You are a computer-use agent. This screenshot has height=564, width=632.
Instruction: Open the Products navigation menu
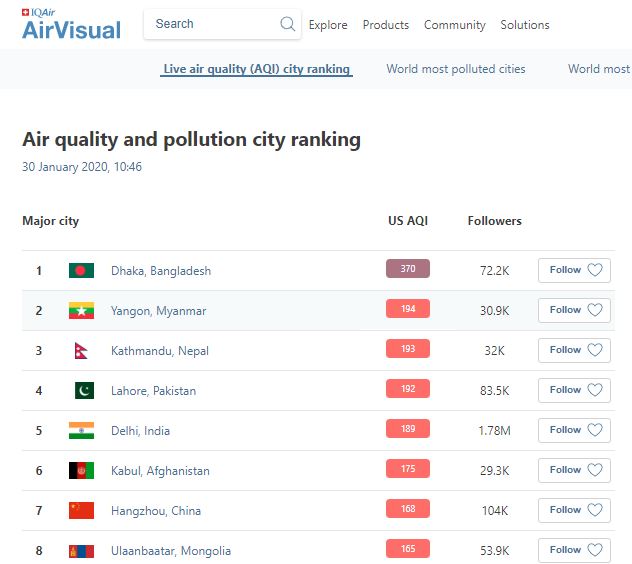click(x=385, y=25)
